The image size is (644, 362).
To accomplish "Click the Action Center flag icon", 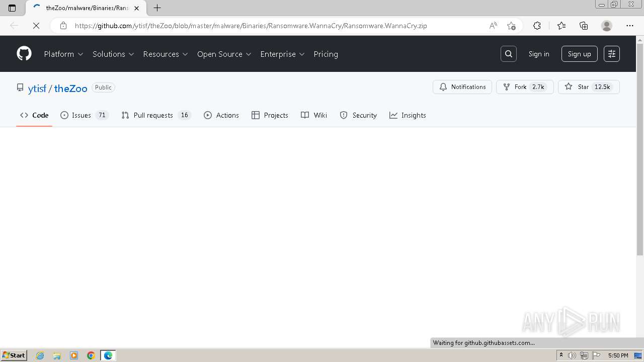I will [596, 355].
